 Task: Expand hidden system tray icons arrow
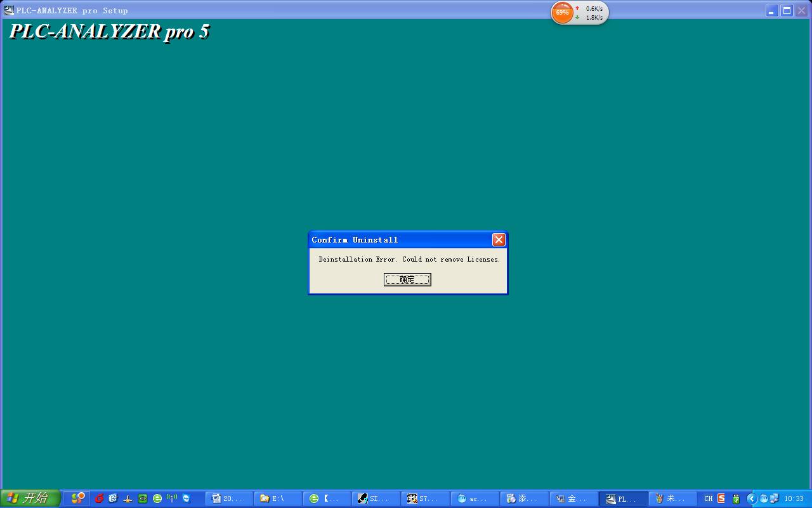click(751, 498)
